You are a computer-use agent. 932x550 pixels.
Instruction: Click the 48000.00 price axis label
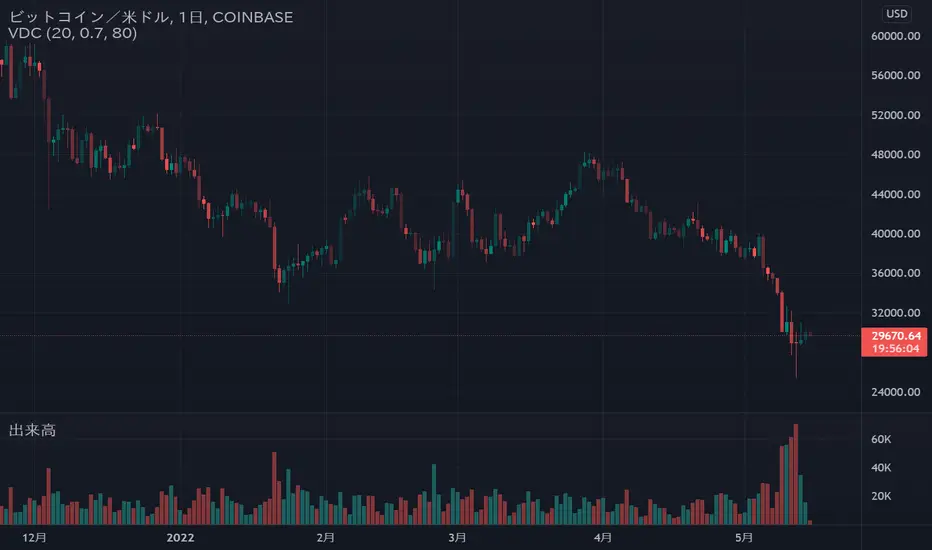tap(895, 155)
